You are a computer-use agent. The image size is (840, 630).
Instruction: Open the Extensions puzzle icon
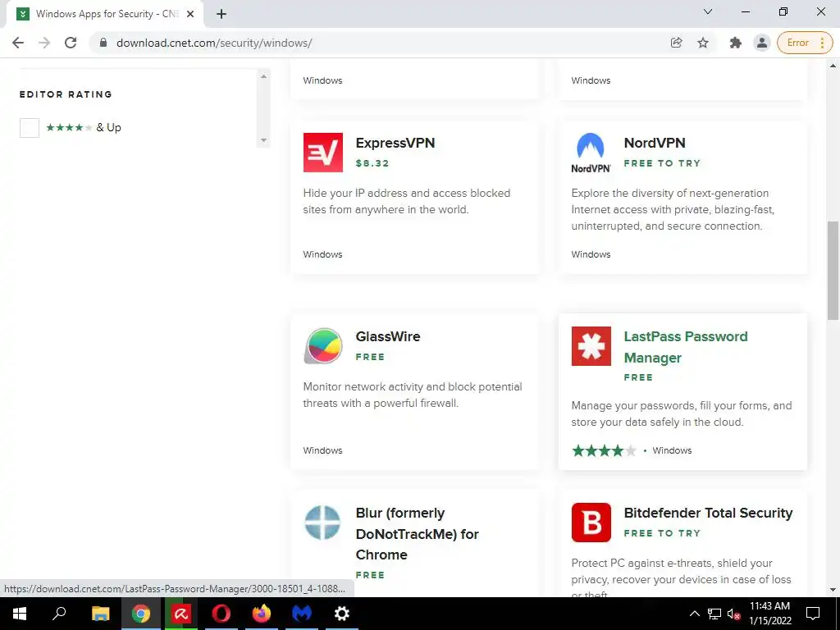[736, 43]
